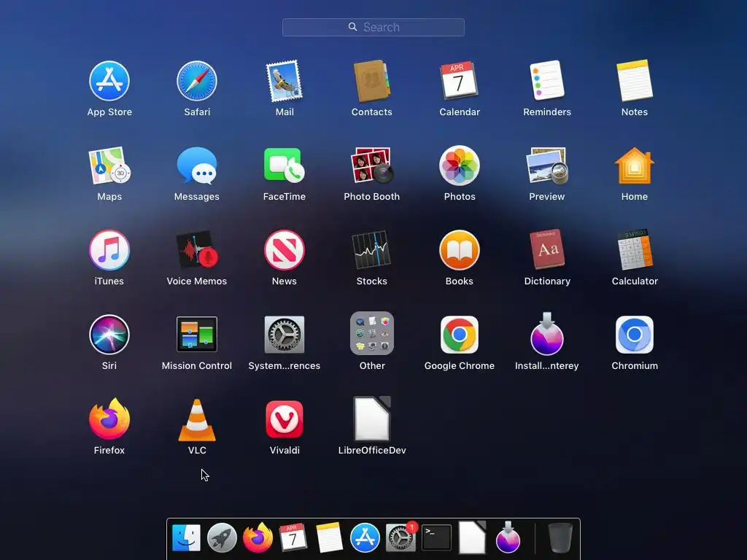The width and height of the screenshot is (747, 560).
Task: Launch the Dictionary app
Action: 547,249
